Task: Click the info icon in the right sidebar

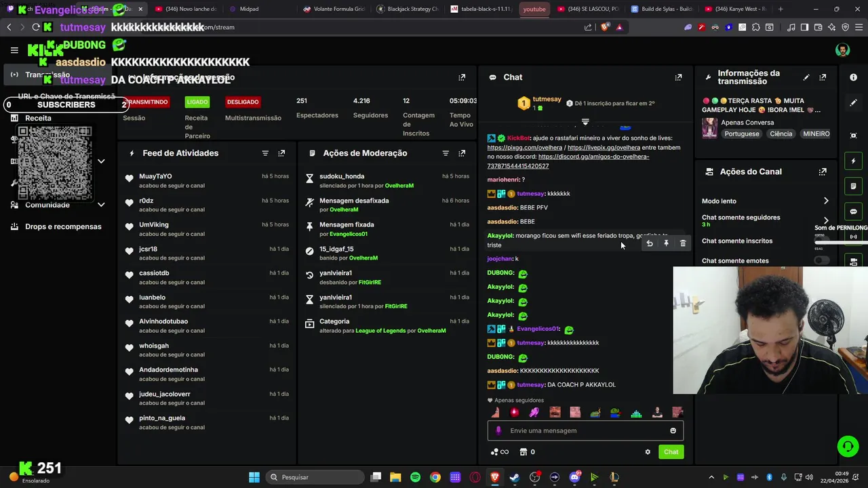Action: pyautogui.click(x=854, y=77)
